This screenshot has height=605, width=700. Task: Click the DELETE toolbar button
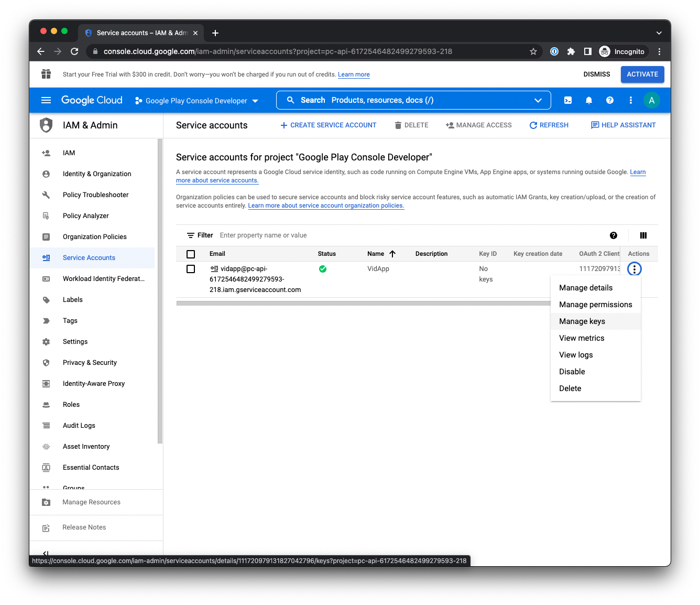[412, 125]
